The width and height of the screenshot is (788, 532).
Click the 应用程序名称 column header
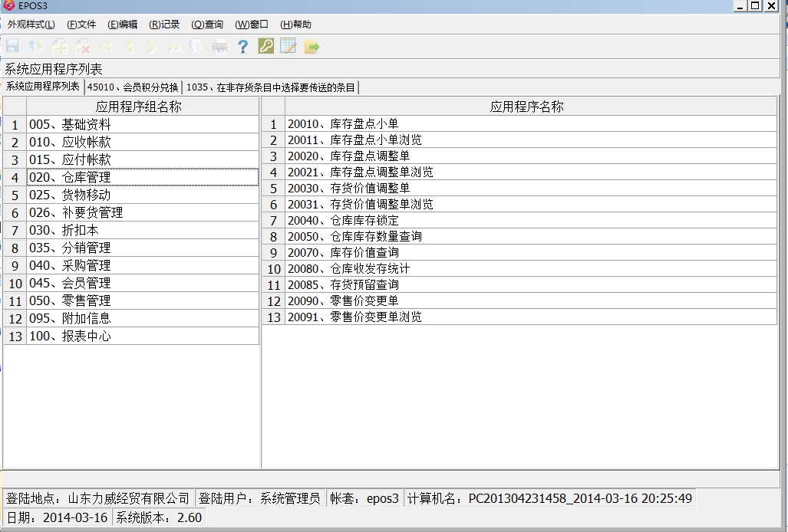(526, 107)
